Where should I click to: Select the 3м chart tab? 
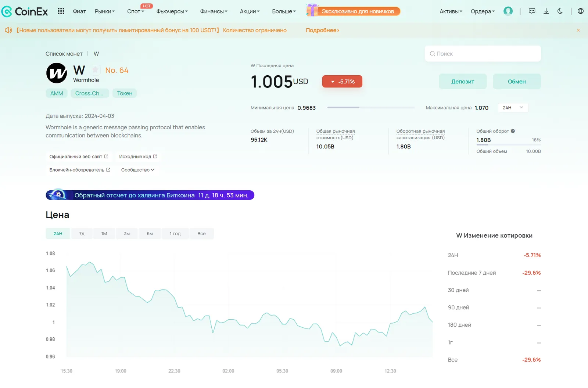point(127,233)
